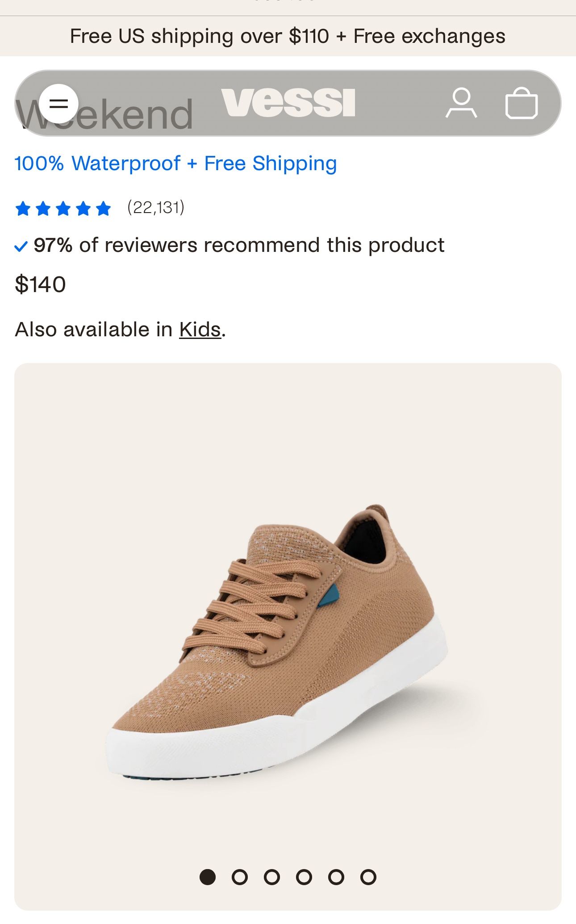Open the user account icon
576x924 pixels.
coord(461,103)
